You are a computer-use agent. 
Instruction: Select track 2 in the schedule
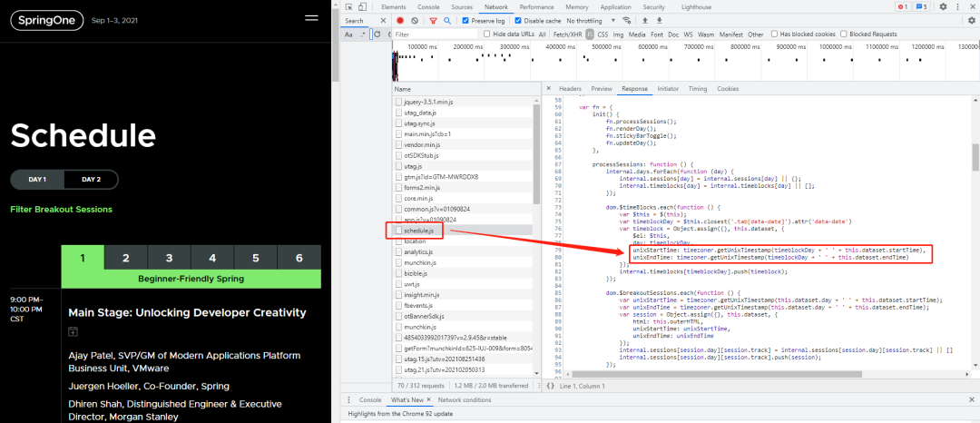tap(125, 258)
